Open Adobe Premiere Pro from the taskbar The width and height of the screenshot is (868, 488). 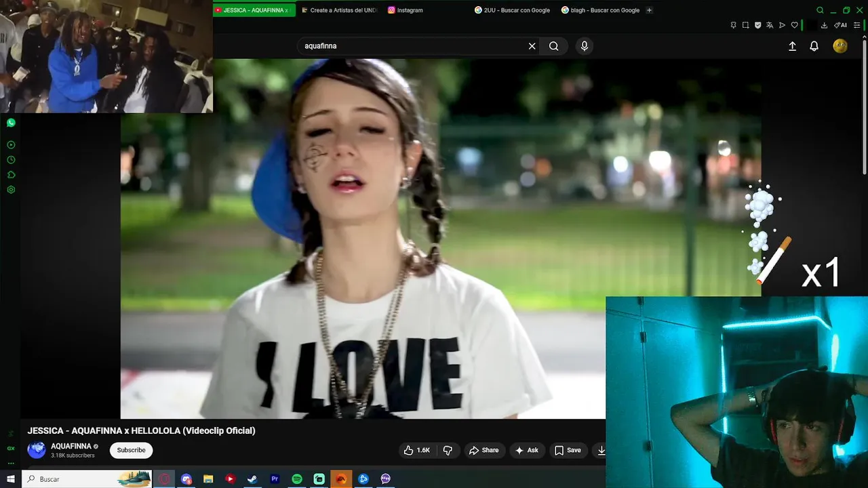click(275, 479)
